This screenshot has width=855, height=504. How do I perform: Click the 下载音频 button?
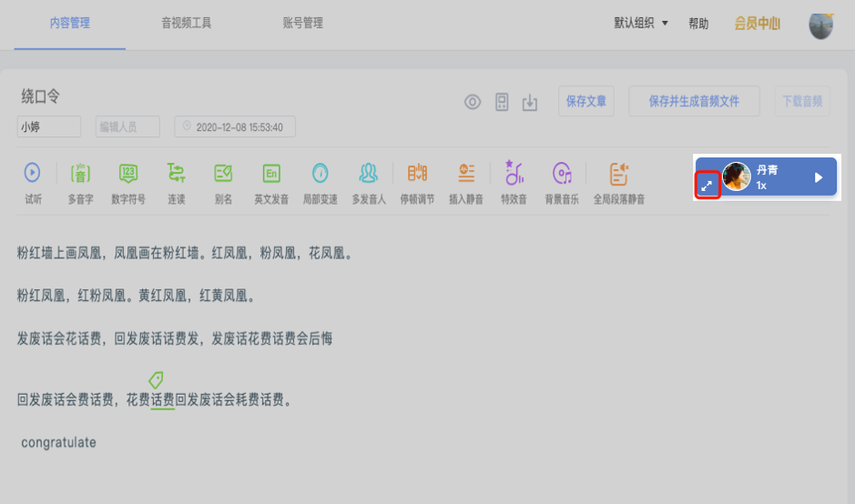click(802, 101)
